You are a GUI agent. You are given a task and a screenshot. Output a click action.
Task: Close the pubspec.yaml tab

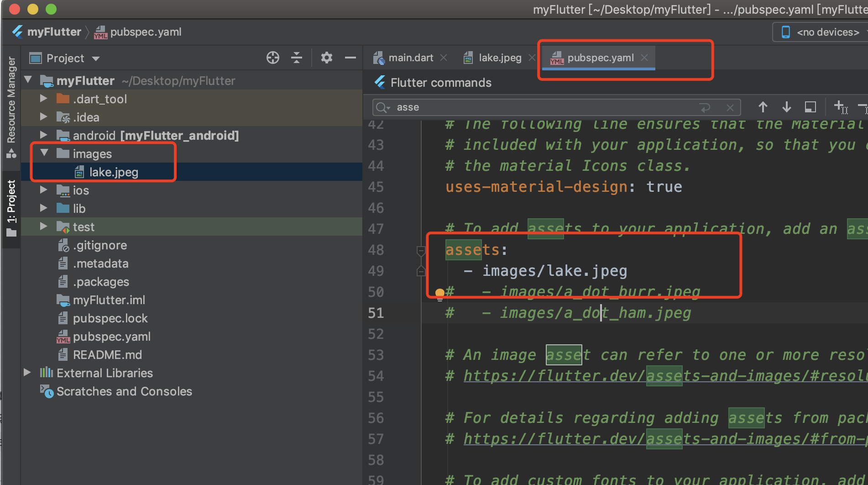644,58
